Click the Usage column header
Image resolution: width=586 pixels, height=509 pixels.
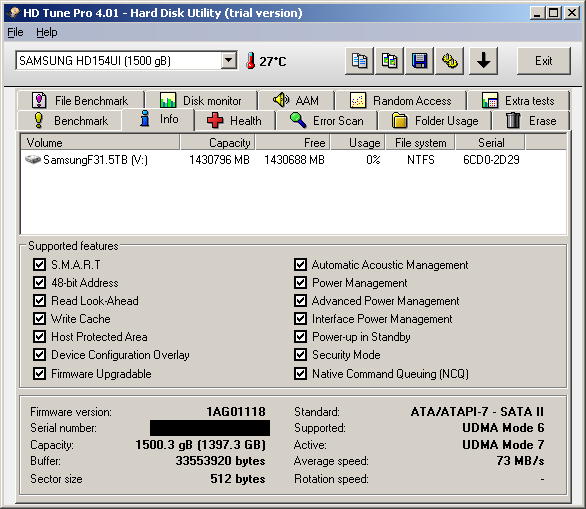click(x=358, y=143)
